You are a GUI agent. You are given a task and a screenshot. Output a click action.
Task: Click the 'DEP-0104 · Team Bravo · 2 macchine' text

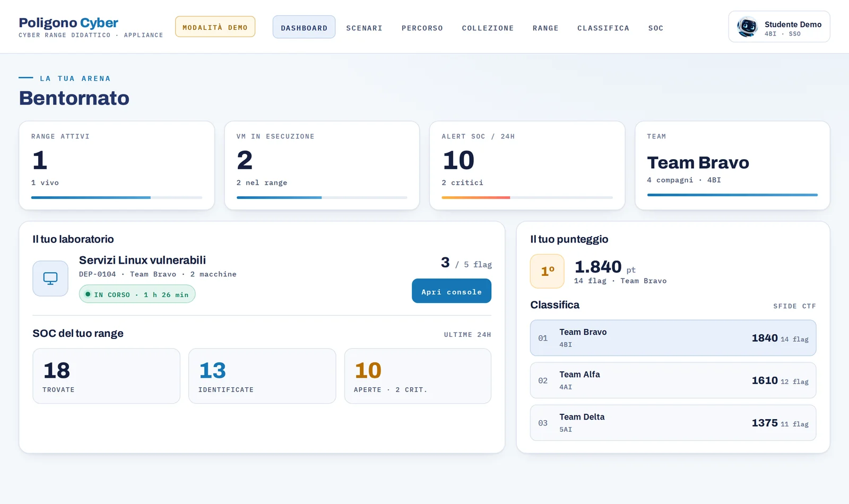coord(158,274)
